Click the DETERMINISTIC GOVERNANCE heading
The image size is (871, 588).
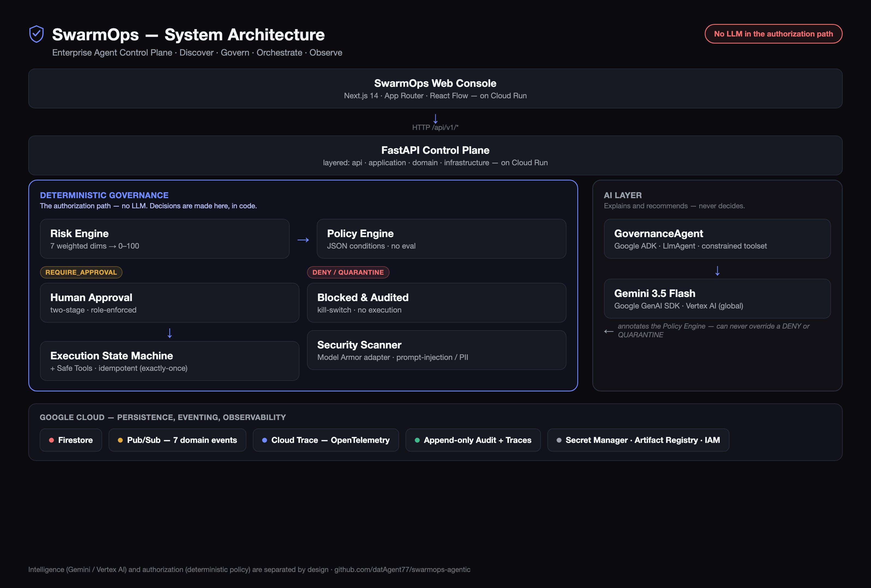pos(104,195)
